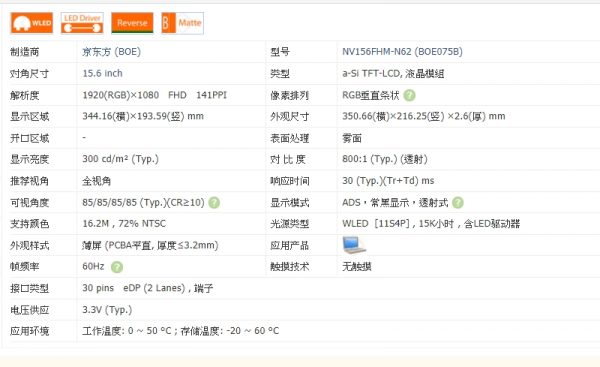Open the NV156FHM-N62 (BOE075B) model link
This screenshot has height=367, width=600.
coord(402,52)
